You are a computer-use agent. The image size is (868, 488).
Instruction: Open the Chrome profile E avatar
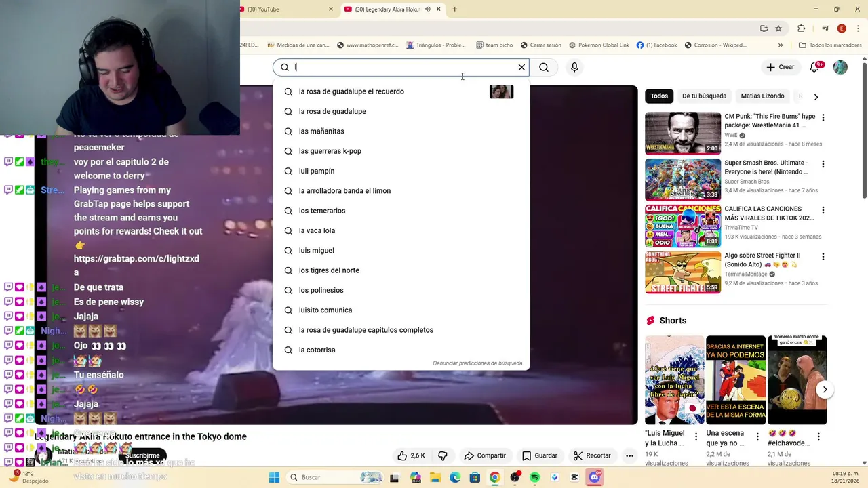tap(842, 28)
